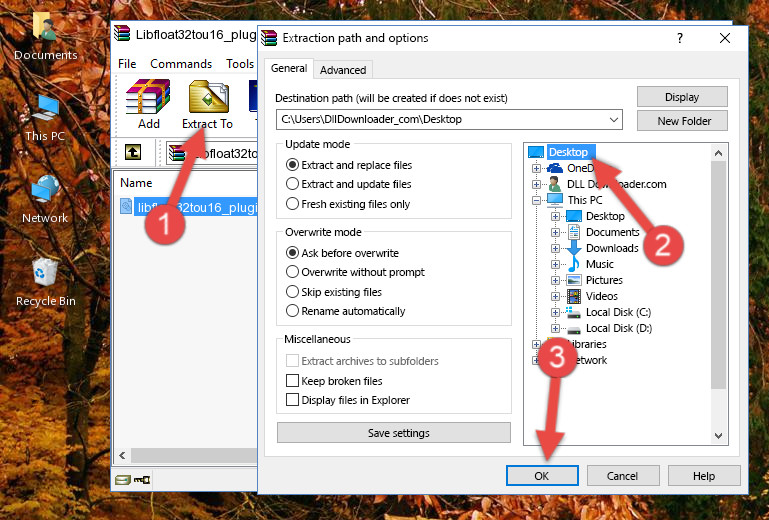Open the Documents desktop icon
Image resolution: width=769 pixels, height=520 pixels.
pos(46,36)
